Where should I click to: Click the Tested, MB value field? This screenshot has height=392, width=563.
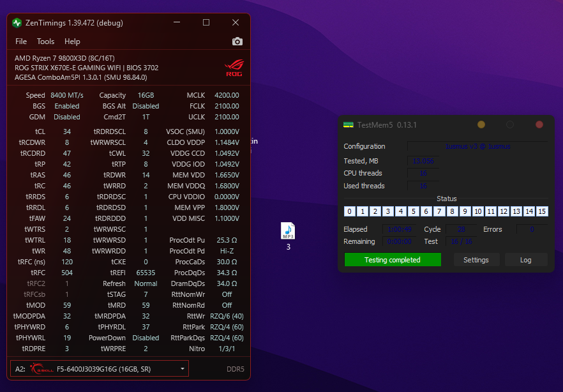point(423,161)
